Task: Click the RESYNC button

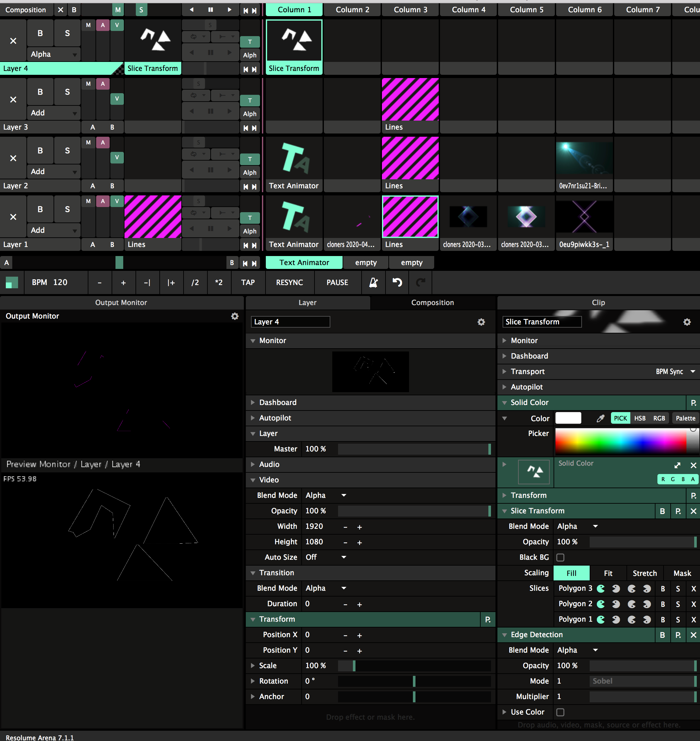Action: (x=289, y=283)
